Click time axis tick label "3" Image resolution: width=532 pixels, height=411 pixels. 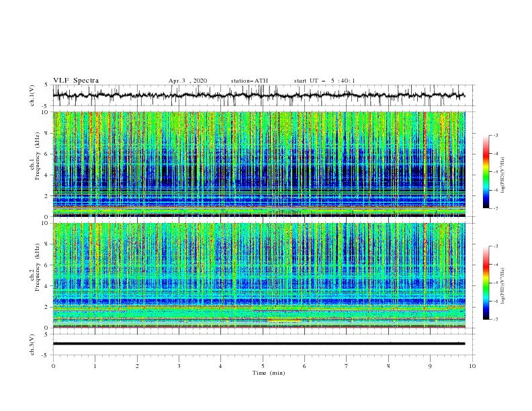click(179, 366)
